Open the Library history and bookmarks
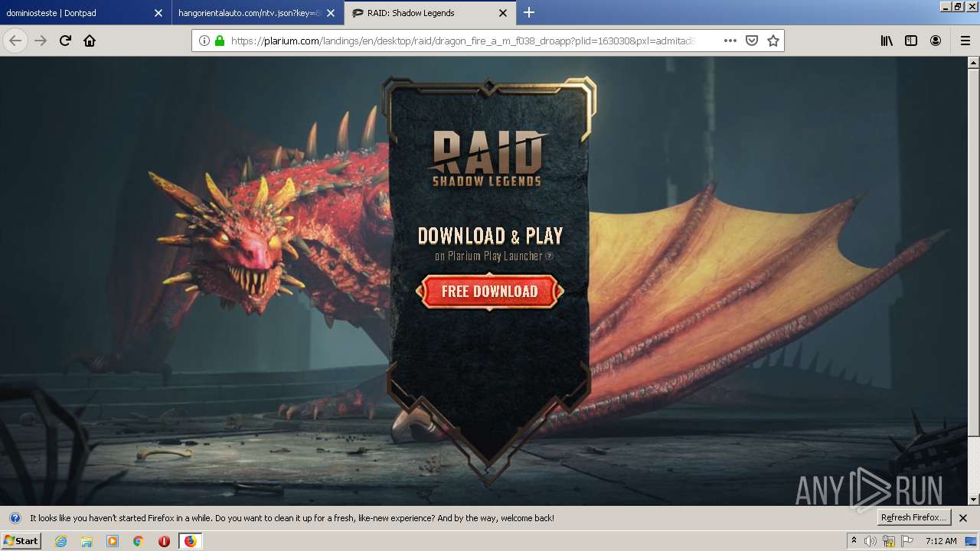The height and width of the screenshot is (551, 980). (887, 41)
